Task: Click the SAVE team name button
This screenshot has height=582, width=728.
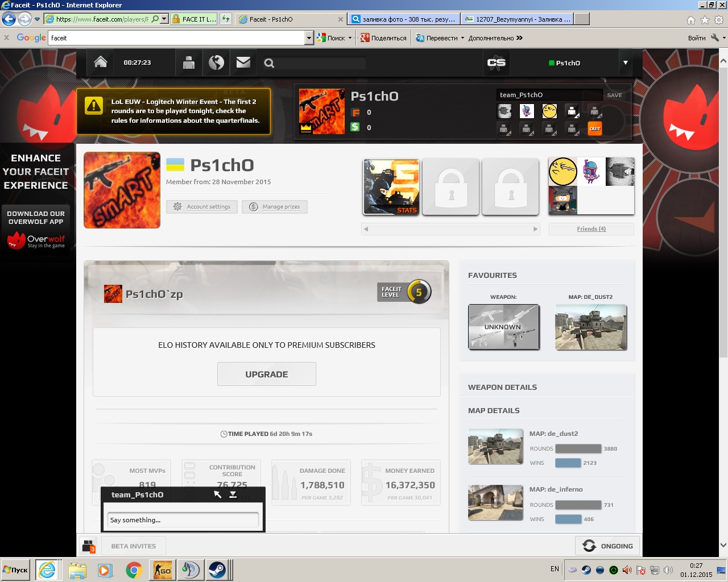Action: pyautogui.click(x=614, y=95)
